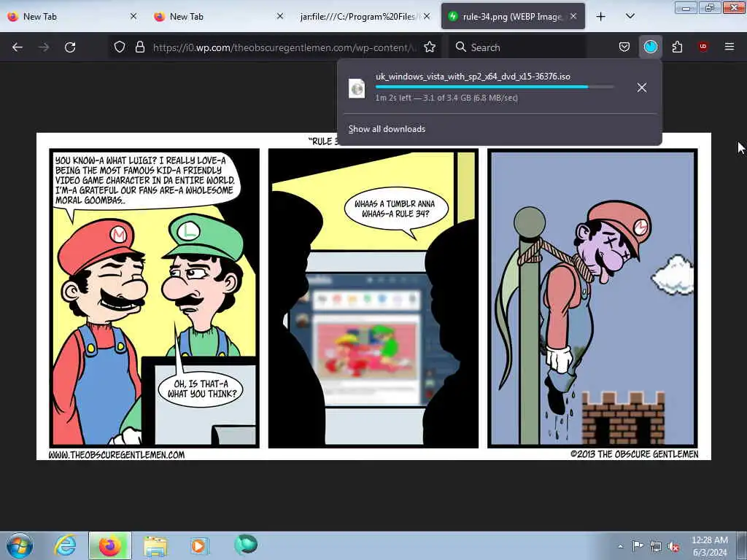Click the network tray icon
This screenshot has height=560, width=747.
tap(656, 547)
